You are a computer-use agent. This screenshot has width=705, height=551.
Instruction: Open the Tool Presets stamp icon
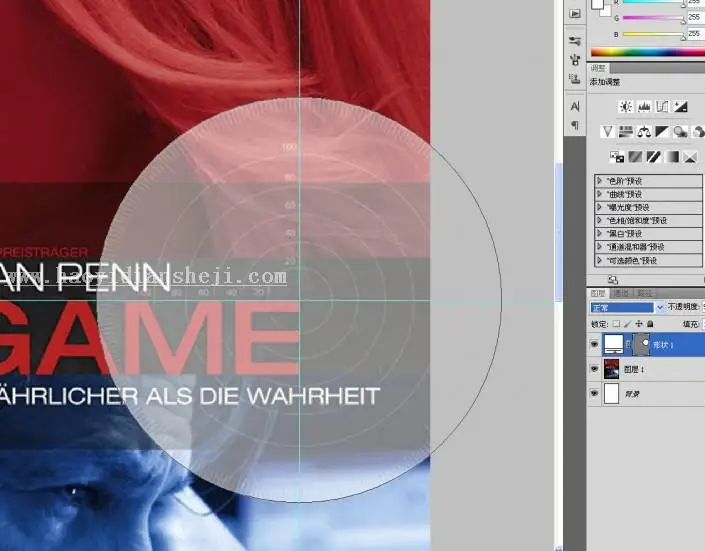(575, 79)
